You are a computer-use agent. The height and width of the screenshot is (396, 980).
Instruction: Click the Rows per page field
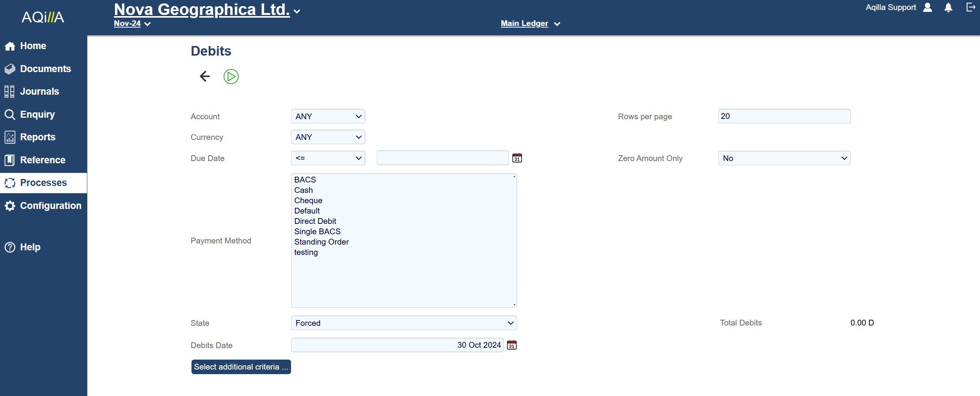784,117
